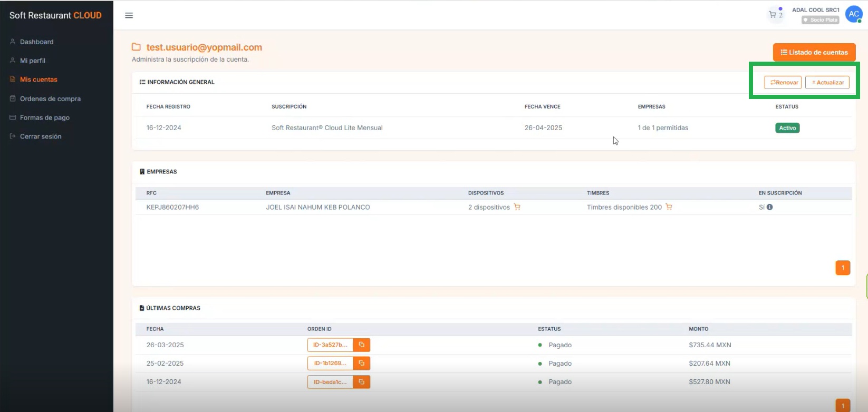868x412 pixels.
Task: Show the info icon next to Sí
Action: click(x=769, y=207)
